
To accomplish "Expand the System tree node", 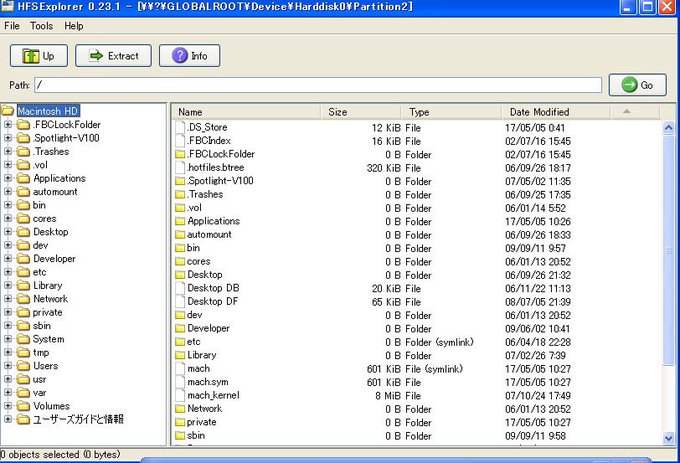I will coord(8,339).
